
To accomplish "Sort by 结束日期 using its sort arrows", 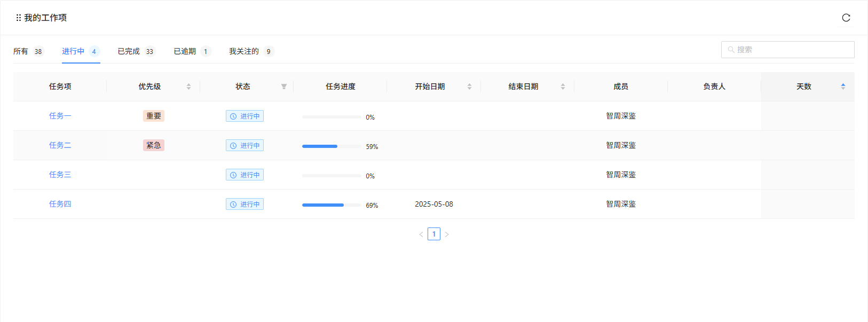I will [563, 87].
